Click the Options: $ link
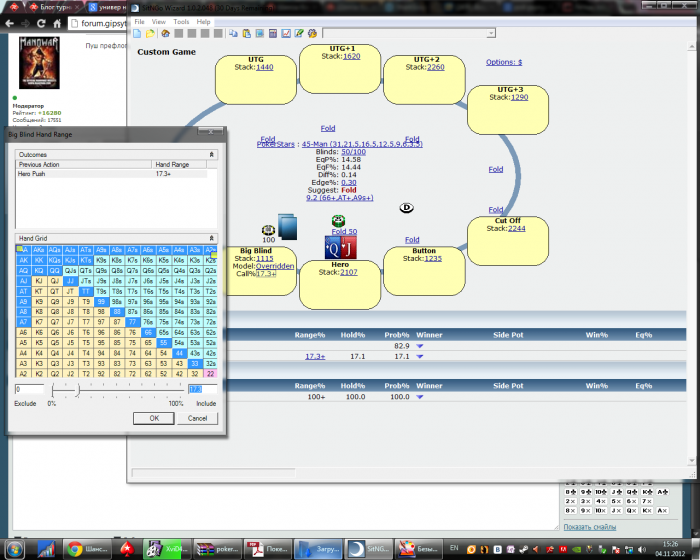The height and width of the screenshot is (560, 700). point(503,62)
